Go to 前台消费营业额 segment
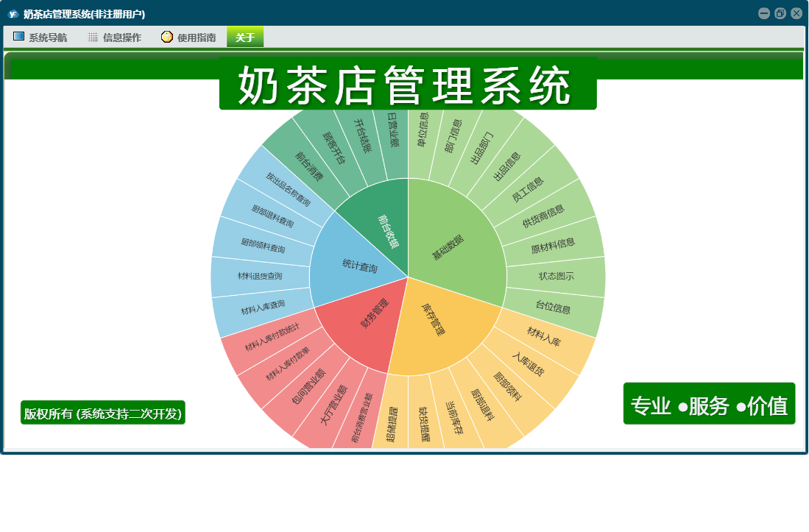This screenshot has width=809, height=532. pyautogui.click(x=361, y=417)
